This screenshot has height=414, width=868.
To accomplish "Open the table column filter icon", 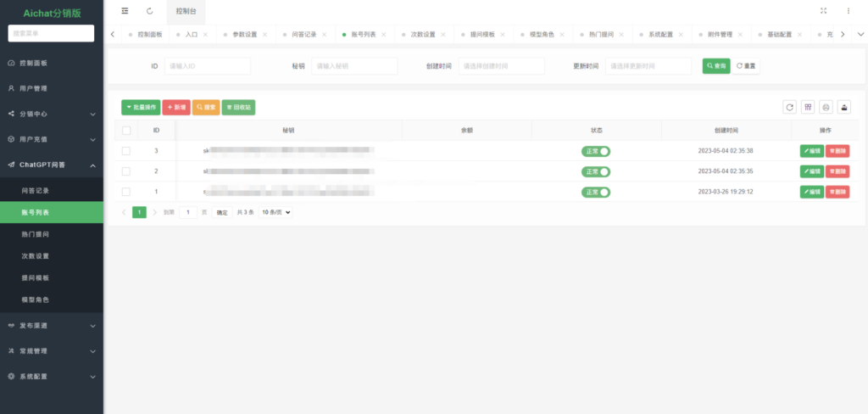I will coord(808,107).
